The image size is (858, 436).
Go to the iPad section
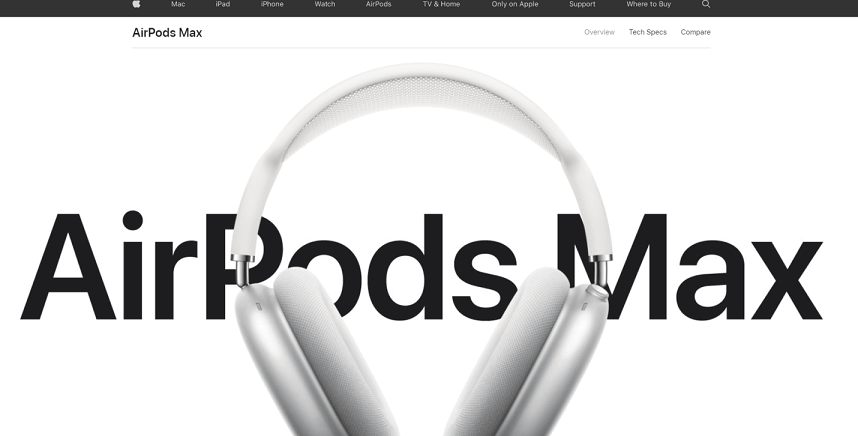click(x=223, y=4)
